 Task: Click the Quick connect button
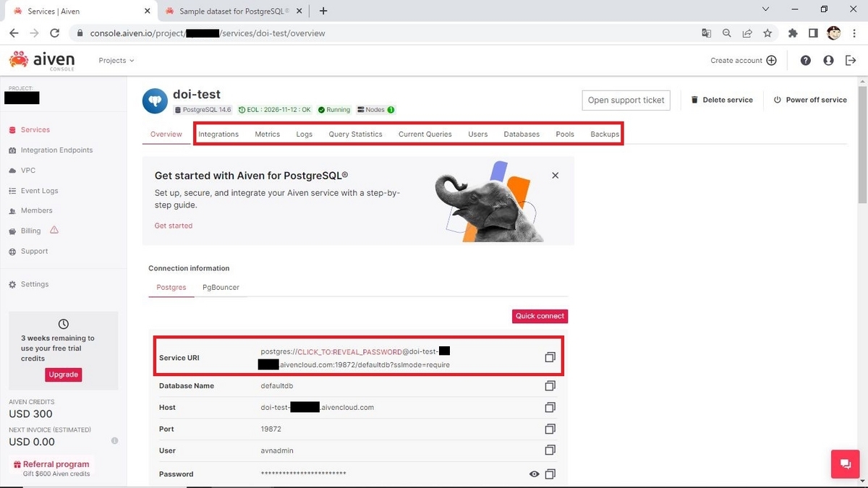pos(540,316)
